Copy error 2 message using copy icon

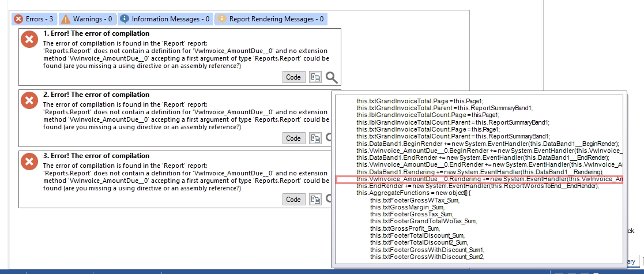click(315, 138)
